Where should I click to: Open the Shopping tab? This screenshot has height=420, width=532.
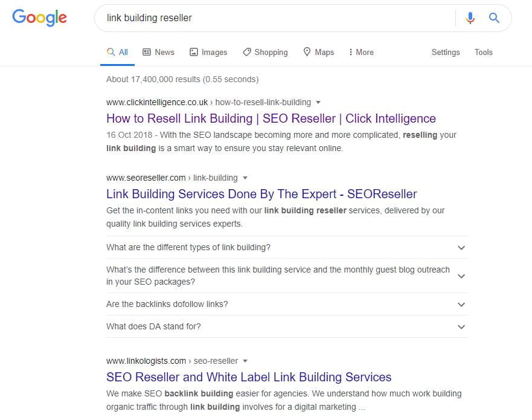pos(265,52)
